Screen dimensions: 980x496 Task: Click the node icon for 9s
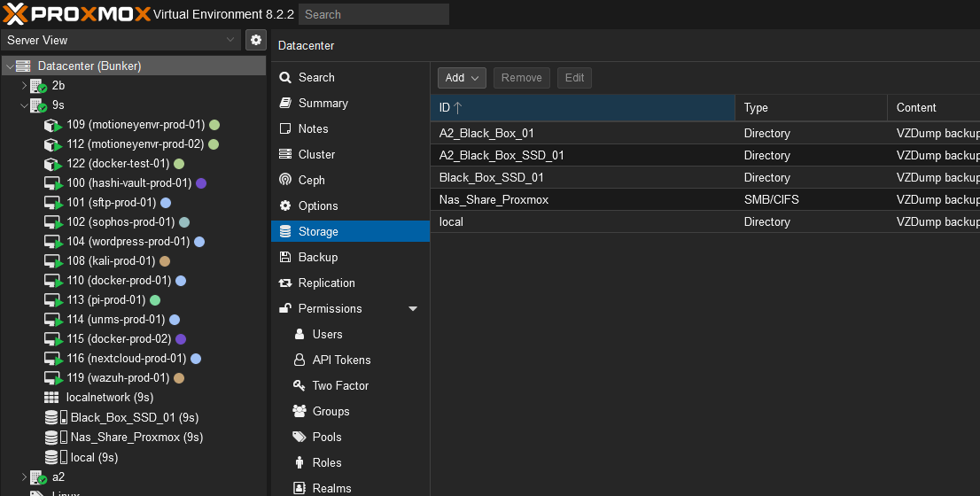[39, 105]
